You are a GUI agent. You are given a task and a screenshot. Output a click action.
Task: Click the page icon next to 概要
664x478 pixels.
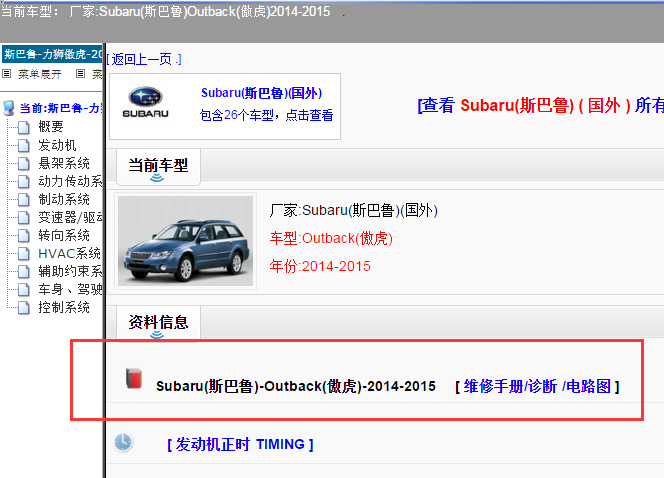(x=24, y=127)
